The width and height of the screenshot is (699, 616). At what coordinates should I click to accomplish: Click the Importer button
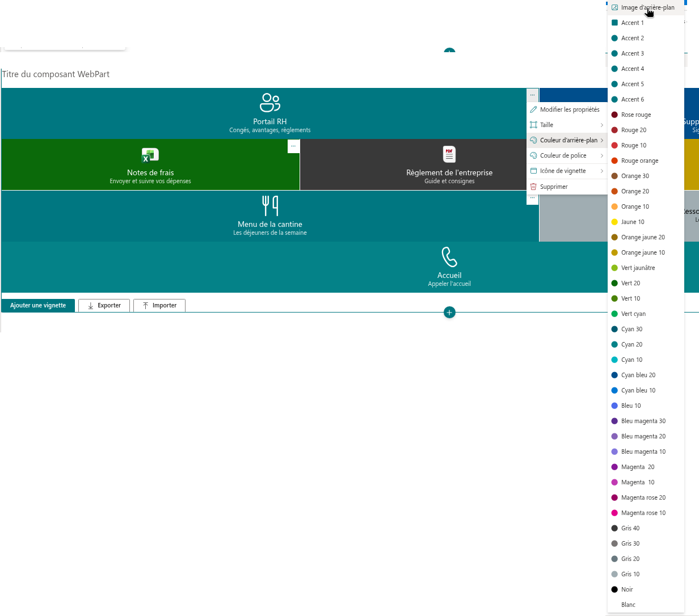click(159, 305)
